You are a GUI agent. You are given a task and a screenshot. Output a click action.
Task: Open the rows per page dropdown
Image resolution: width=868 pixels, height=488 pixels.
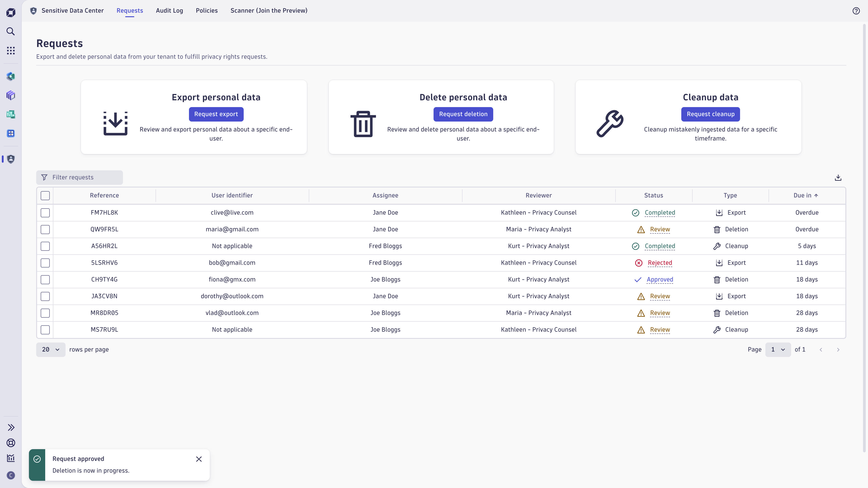tap(50, 350)
